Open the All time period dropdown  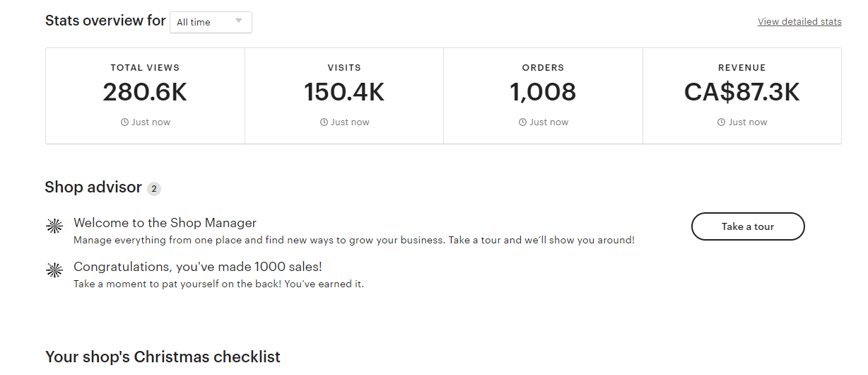(x=211, y=22)
